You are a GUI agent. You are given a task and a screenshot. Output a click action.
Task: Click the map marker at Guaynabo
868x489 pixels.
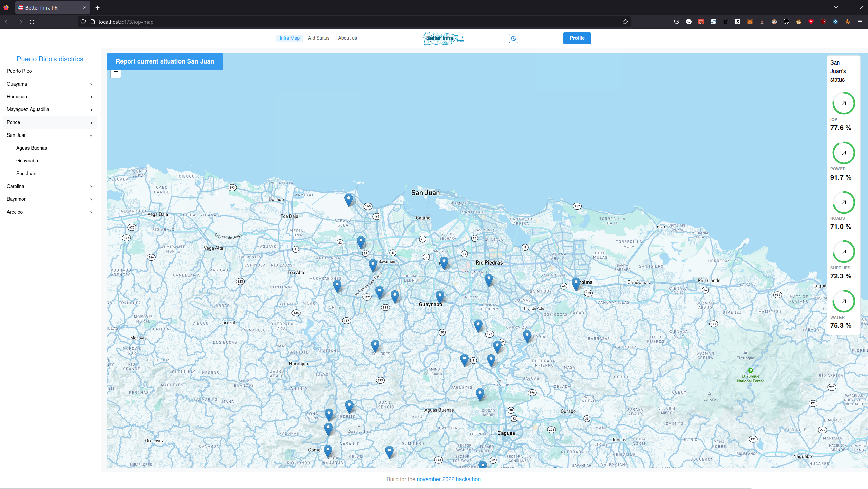click(x=440, y=296)
